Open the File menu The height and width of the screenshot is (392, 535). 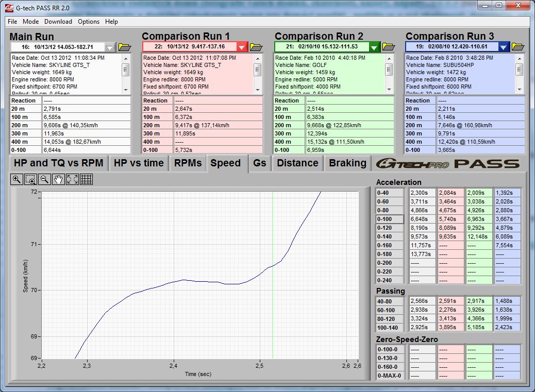(x=12, y=22)
